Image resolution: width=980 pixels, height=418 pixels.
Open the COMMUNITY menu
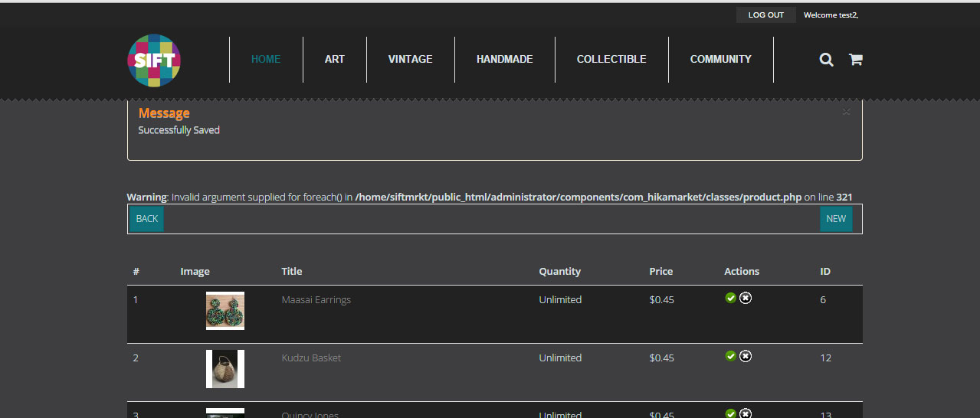(720, 59)
